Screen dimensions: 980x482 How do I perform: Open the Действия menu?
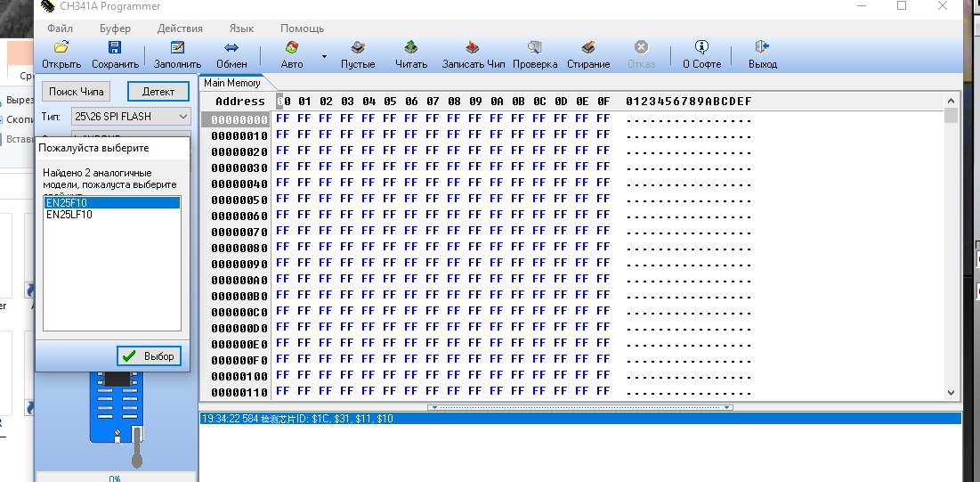[180, 29]
